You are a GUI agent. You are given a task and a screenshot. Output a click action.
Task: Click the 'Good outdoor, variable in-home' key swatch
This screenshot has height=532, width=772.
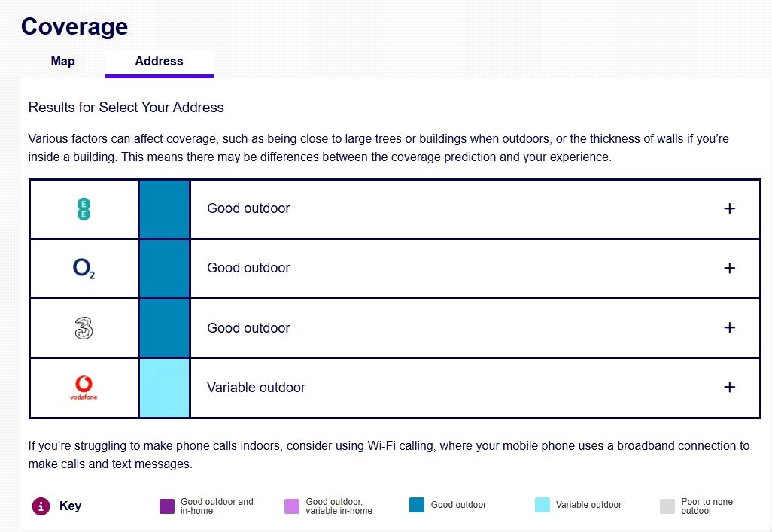[x=292, y=506]
